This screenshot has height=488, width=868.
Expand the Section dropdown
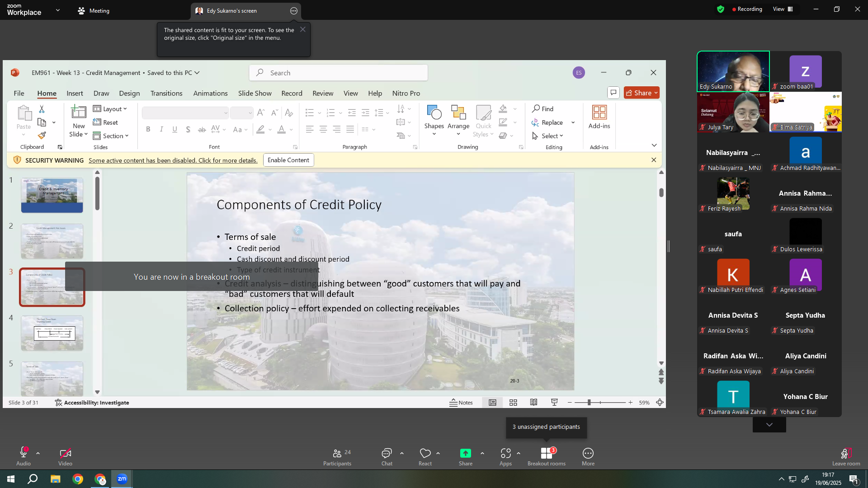point(111,136)
